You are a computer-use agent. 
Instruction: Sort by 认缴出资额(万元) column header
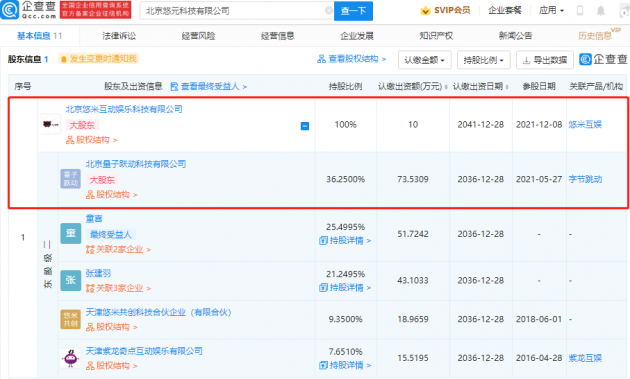point(413,86)
